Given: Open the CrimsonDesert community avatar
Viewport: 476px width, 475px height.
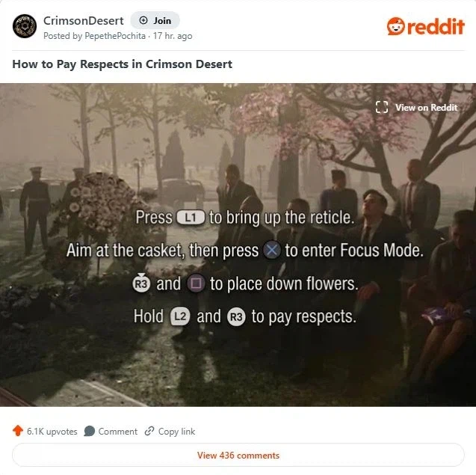Looking at the screenshot, I should coord(25,26).
